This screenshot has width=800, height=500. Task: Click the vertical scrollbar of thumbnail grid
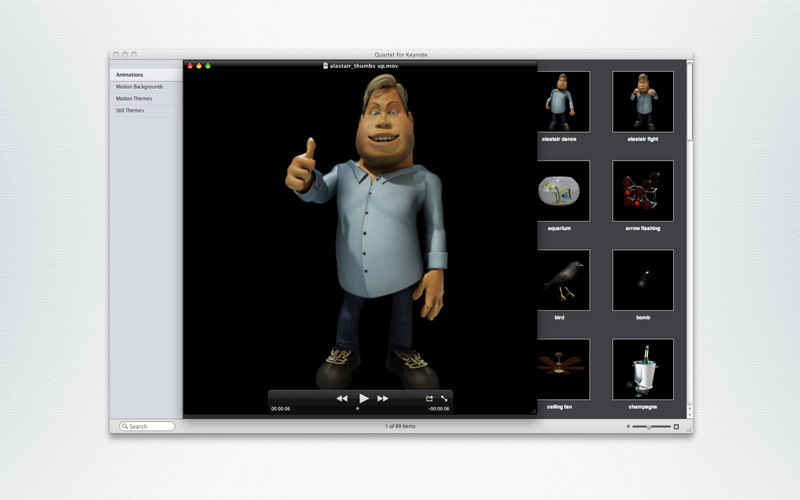point(689,102)
